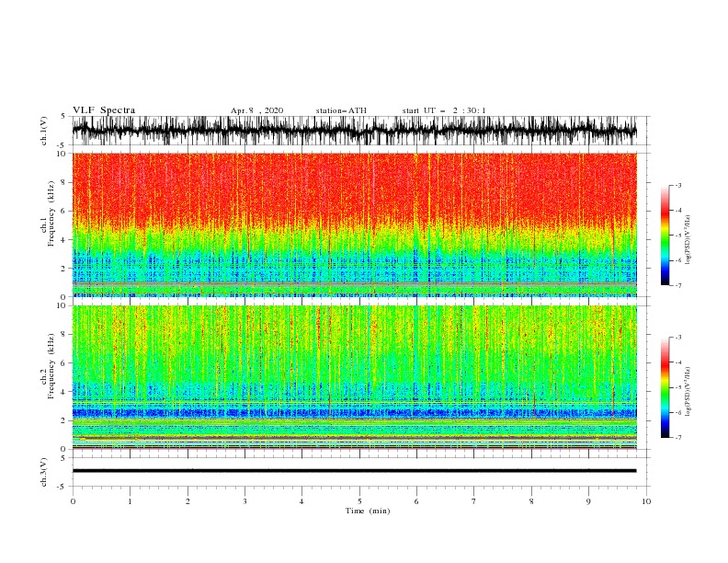Click the "ch.3(V)" axis label

coord(44,472)
